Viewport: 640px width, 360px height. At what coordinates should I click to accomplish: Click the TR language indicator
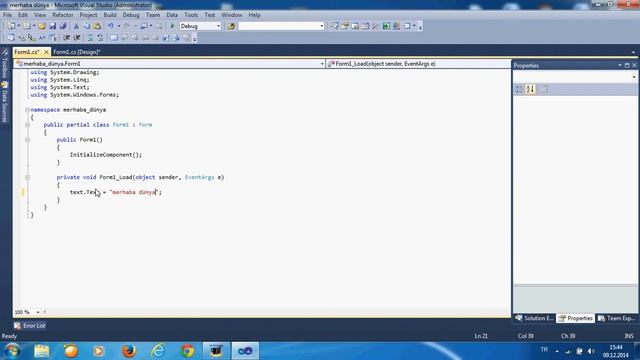click(x=544, y=350)
